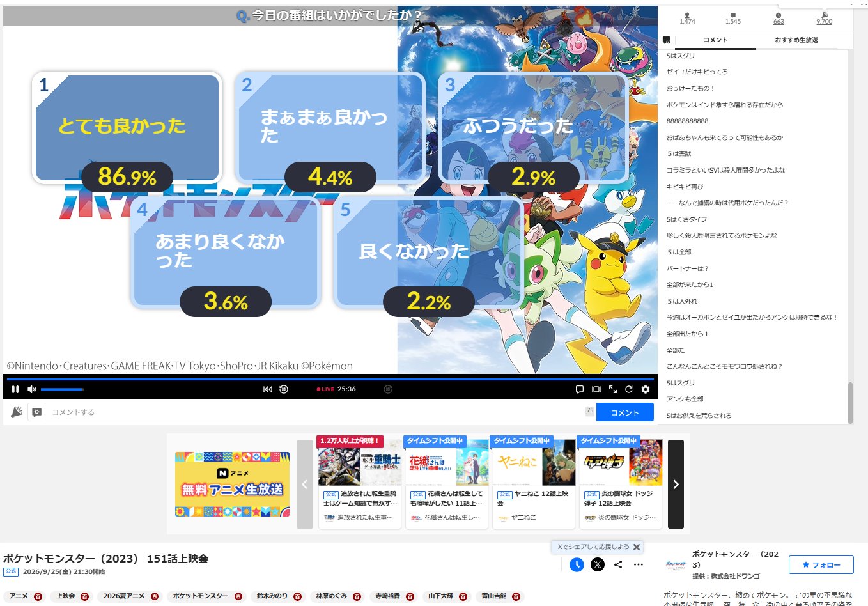Viewport: 868px width, 606px height.
Task: Follow the ポケットモンスター channel
Action: [821, 565]
